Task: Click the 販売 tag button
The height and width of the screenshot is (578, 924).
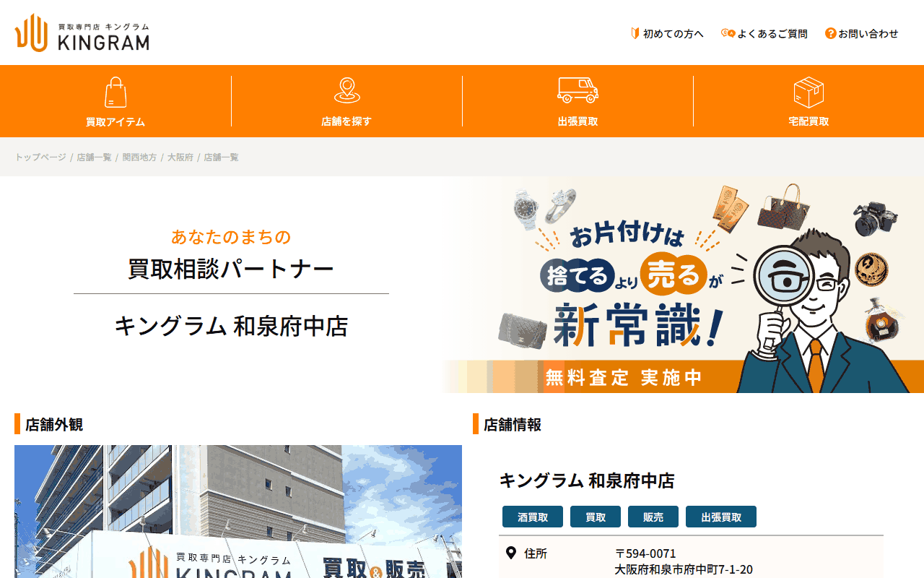Action: click(x=653, y=517)
